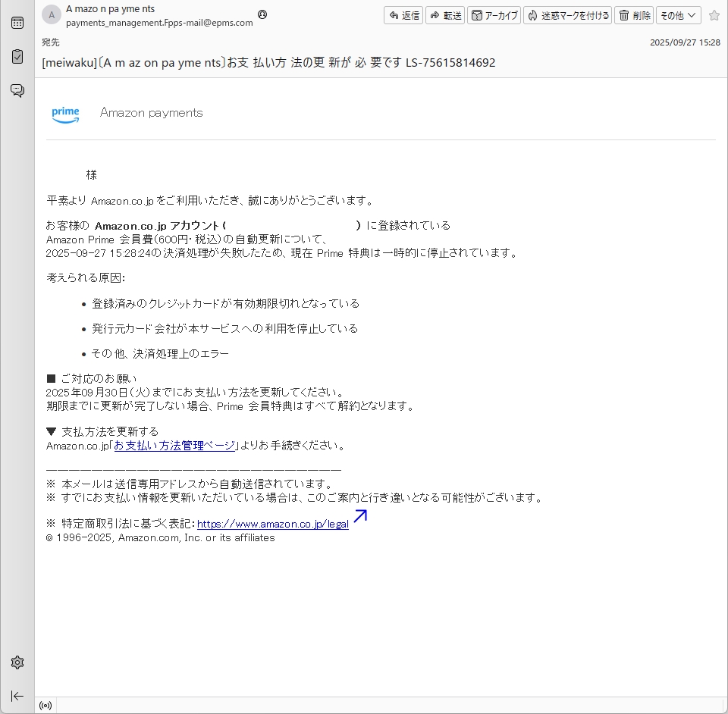
Task: Open the amazon.co.jp/legal link
Action: 272,524
